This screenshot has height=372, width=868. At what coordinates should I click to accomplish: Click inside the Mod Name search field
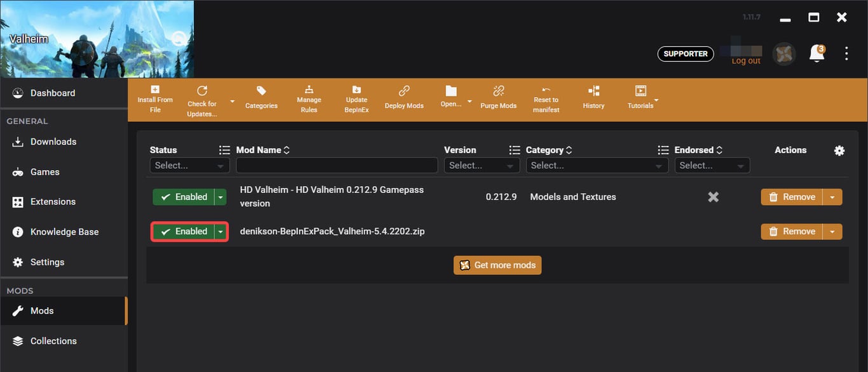click(337, 165)
